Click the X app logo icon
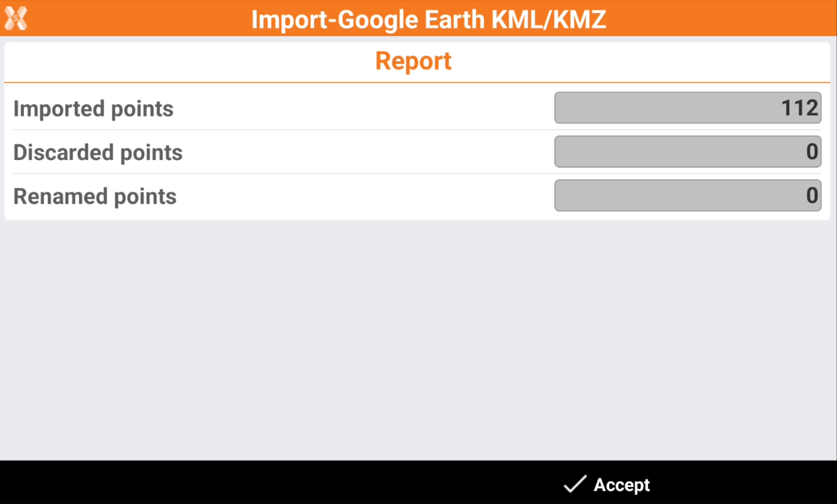The height and width of the screenshot is (504, 837). coord(16,19)
